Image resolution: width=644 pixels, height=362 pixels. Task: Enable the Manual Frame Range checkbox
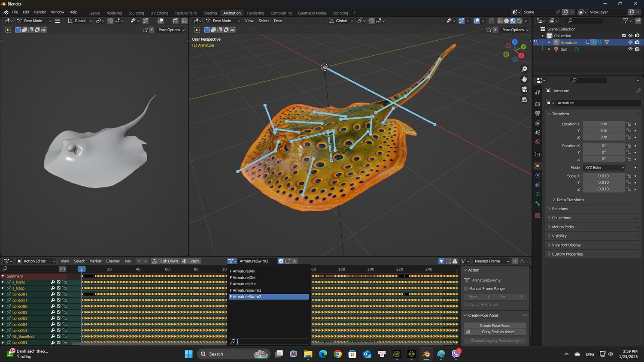[466, 289]
